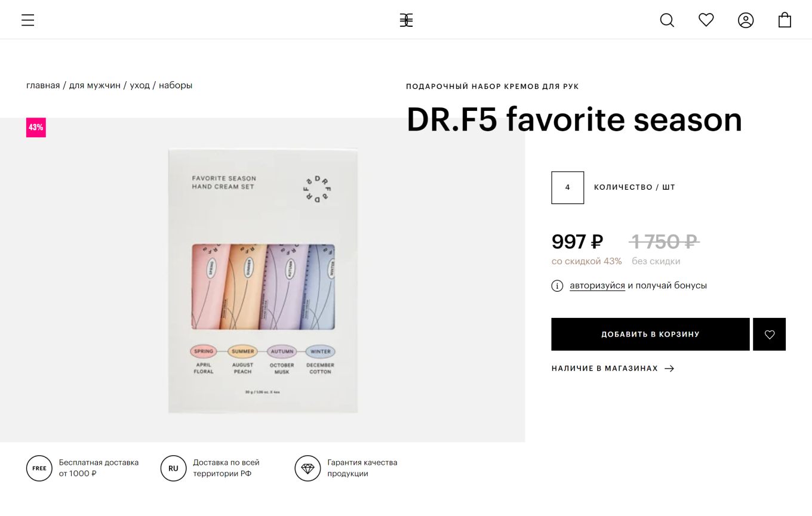
Task: Toggle the wishlist heart next to add-to-cart
Action: [770, 335]
